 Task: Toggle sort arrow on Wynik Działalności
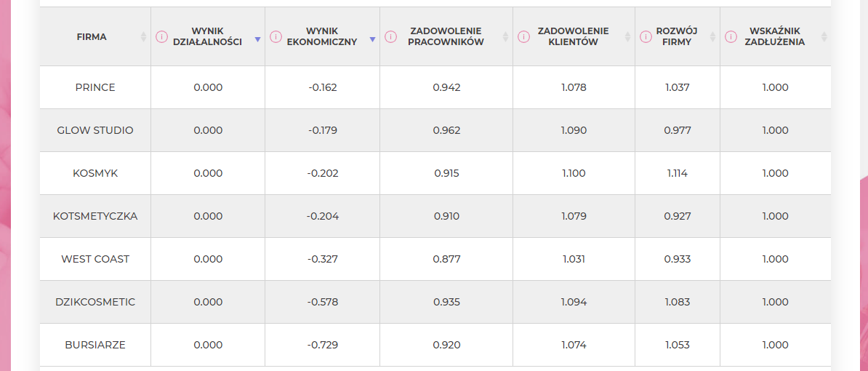tap(257, 39)
